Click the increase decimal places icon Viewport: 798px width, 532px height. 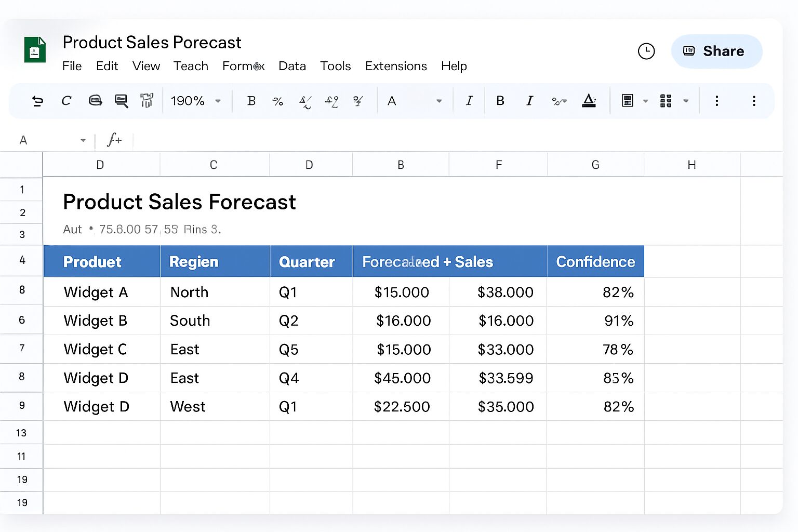(x=331, y=101)
